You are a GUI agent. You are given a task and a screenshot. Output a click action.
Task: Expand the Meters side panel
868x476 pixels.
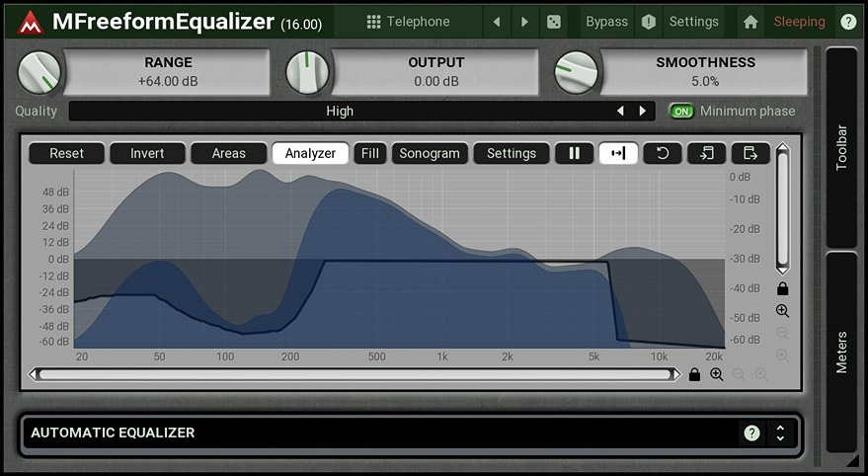841,352
